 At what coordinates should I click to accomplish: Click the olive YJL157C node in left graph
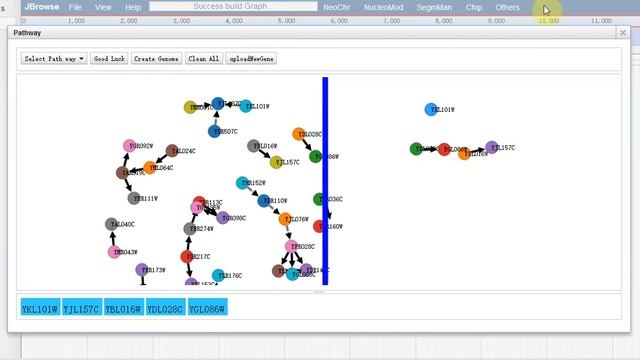276,162
